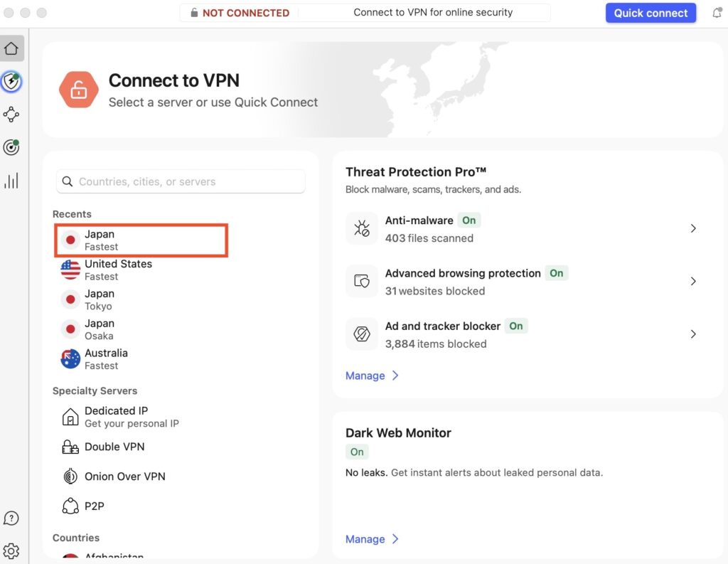Click the 'Connect to VPN' heading

pos(173,80)
